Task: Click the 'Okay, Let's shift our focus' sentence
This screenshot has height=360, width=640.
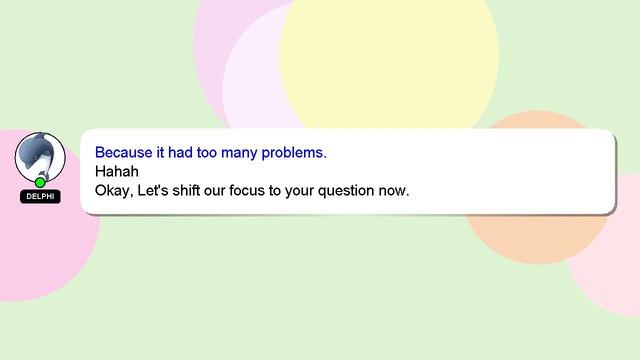Action: pos(252,191)
